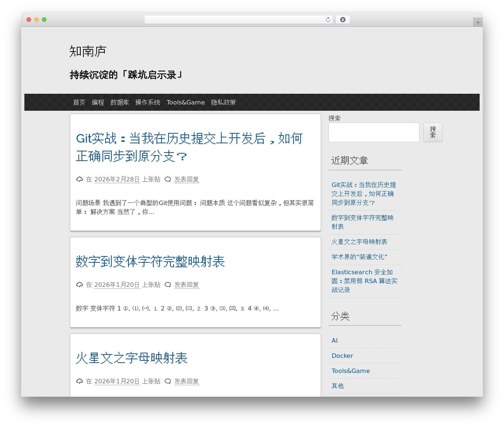This screenshot has height=427, width=504.
Task: Go to the 数据库 menu item
Action: point(120,102)
